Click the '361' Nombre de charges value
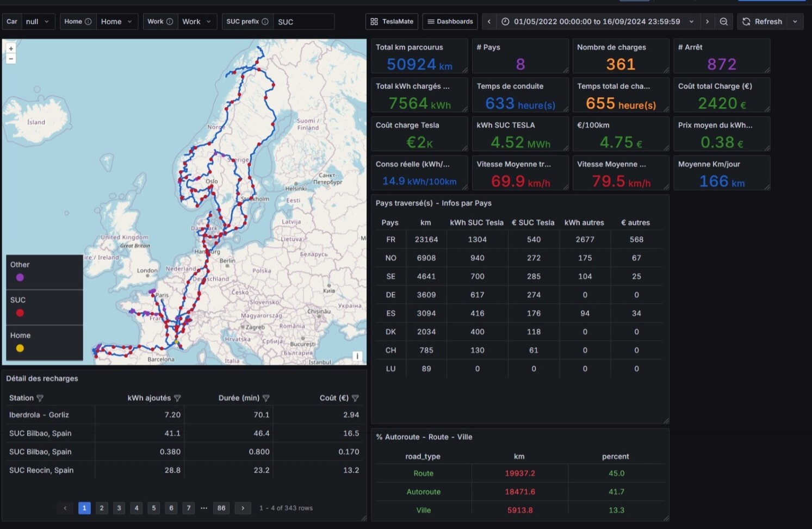 click(621, 64)
